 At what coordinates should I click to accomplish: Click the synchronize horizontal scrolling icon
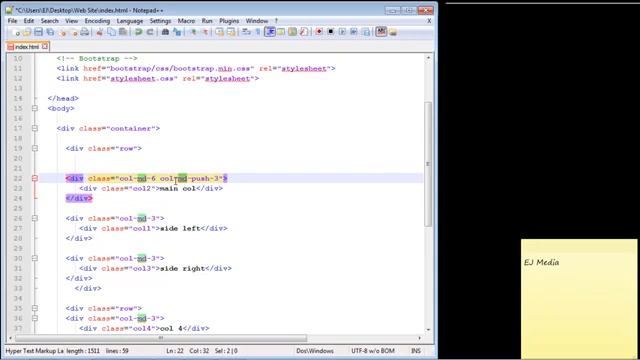coord(231,32)
